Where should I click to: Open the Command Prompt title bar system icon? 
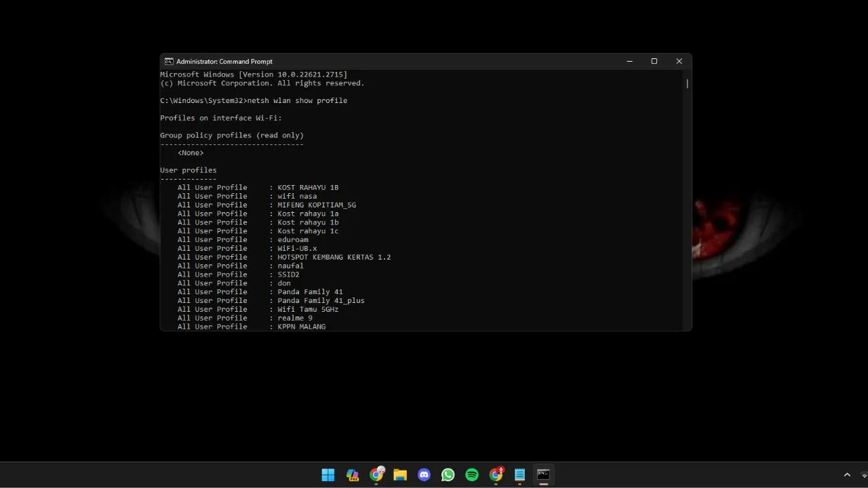click(169, 62)
